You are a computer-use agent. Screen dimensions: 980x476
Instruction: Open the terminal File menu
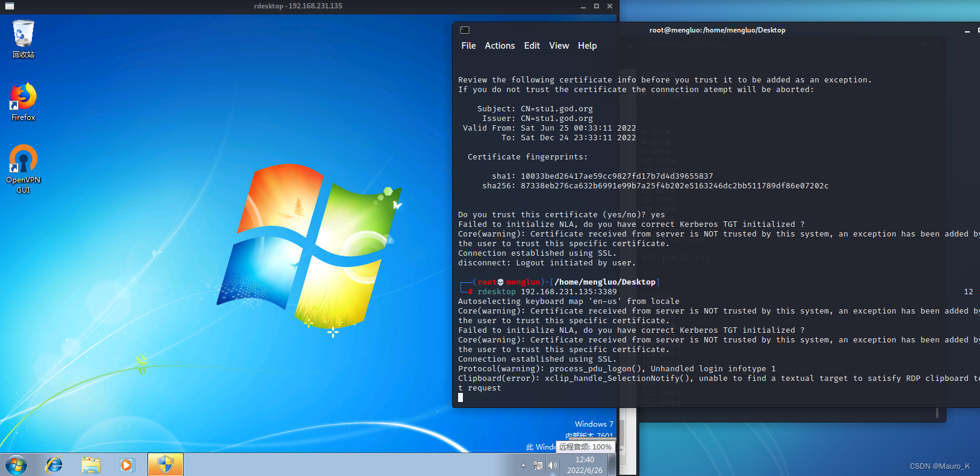tap(468, 46)
